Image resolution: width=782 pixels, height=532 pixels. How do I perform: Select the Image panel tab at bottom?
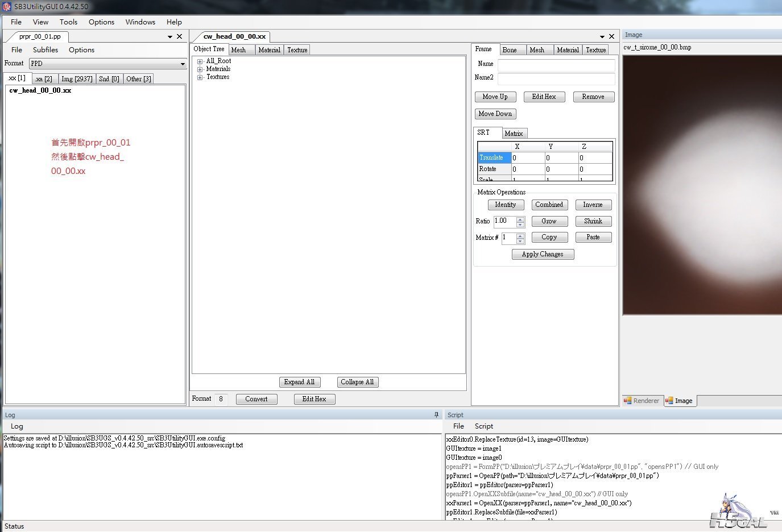pos(680,401)
